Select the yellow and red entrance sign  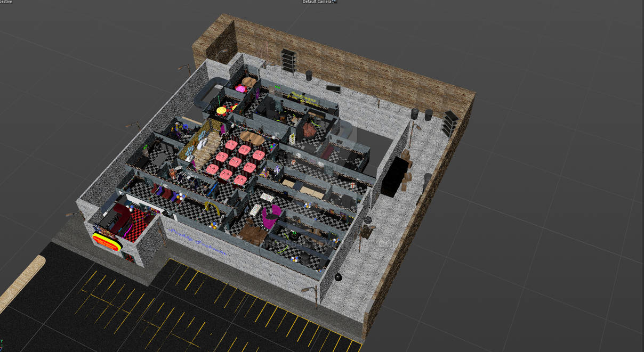pyautogui.click(x=107, y=241)
